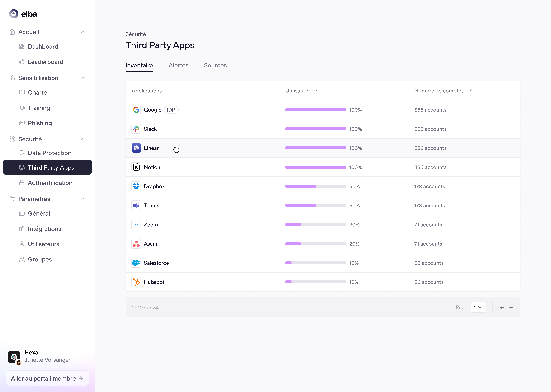The image size is (551, 392).
Task: Switch to the Inventaire tab
Action: (139, 65)
